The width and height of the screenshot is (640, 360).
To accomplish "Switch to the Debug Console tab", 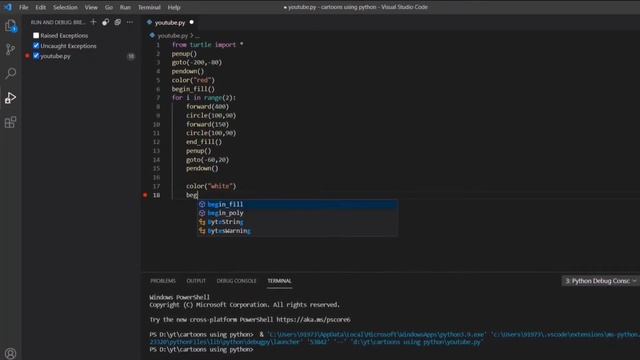I will (x=236, y=281).
